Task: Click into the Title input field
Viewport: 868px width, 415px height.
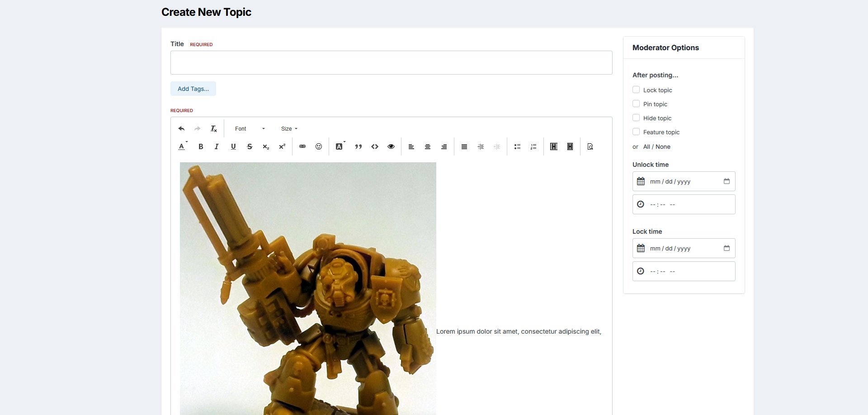Action: pos(391,63)
